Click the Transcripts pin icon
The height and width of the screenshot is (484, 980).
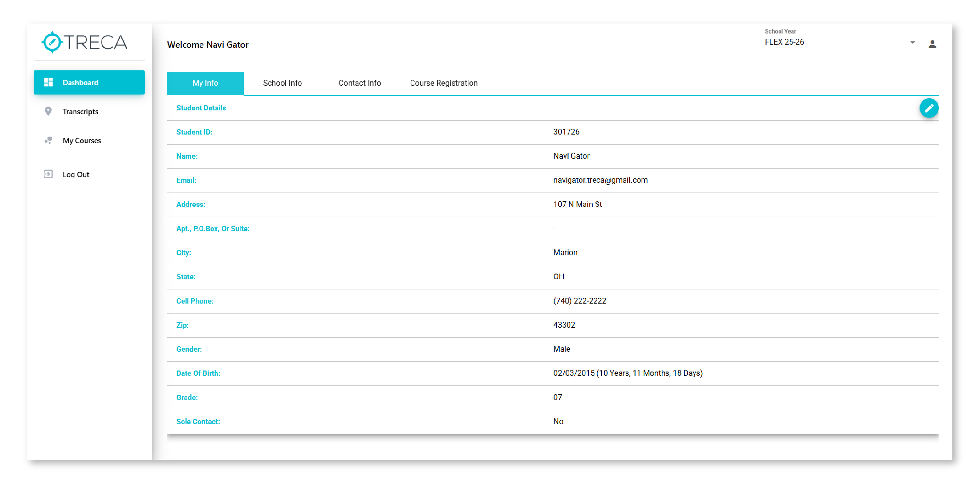pos(48,111)
